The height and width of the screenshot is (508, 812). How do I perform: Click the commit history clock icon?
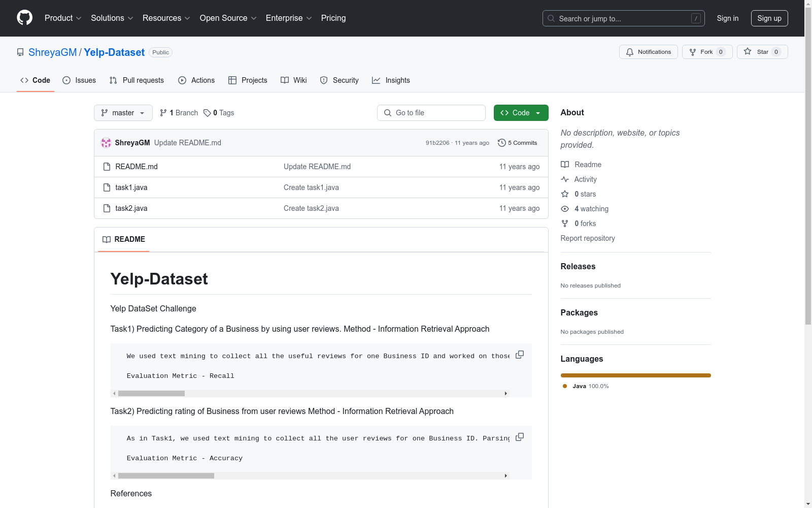pyautogui.click(x=502, y=143)
